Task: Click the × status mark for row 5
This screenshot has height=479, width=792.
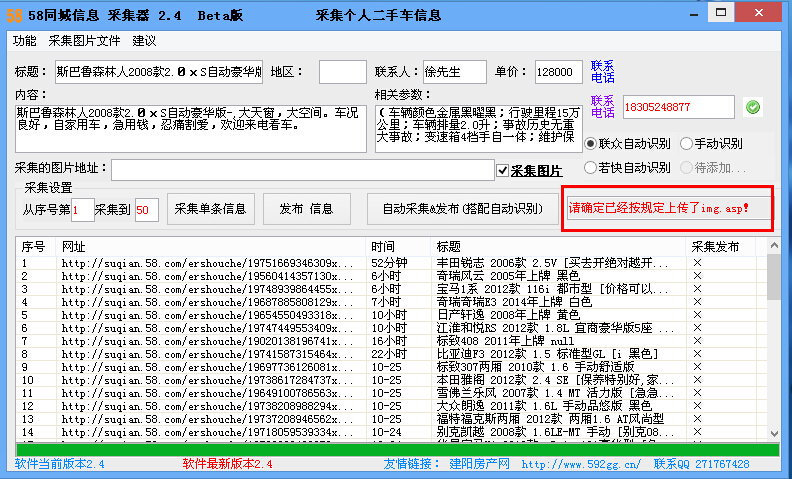Action: coord(697,315)
